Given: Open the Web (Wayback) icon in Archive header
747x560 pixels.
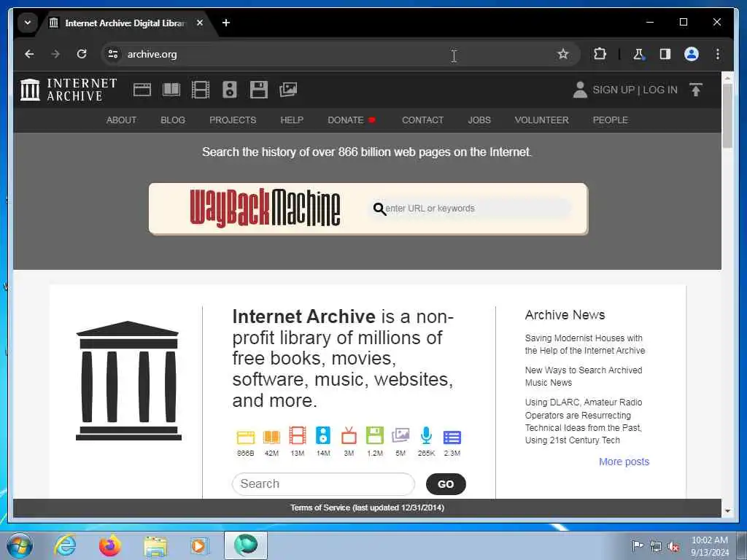Looking at the screenshot, I should 142,90.
